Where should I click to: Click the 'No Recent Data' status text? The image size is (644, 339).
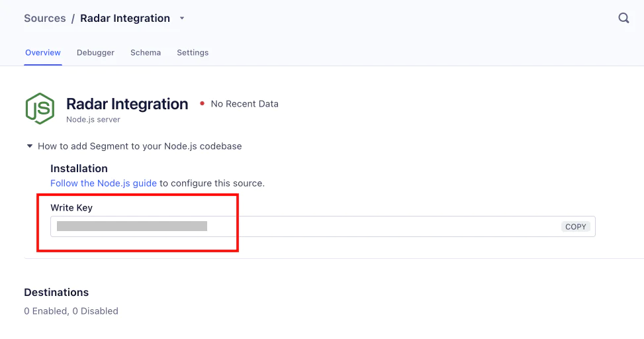click(x=244, y=104)
